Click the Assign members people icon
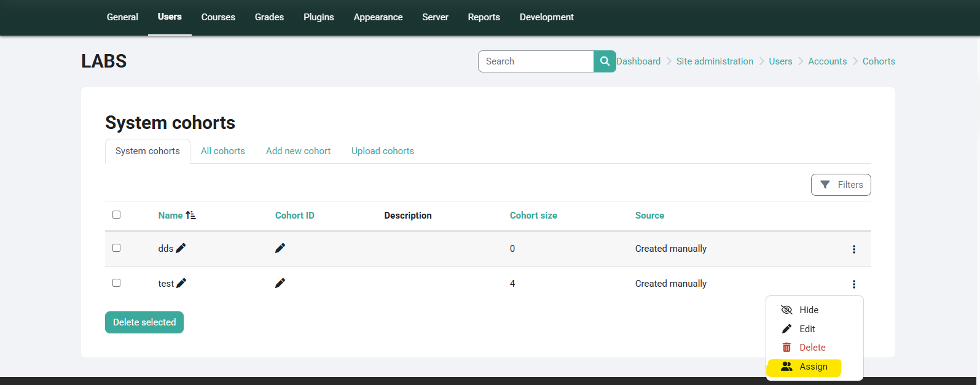The image size is (980, 385). point(786,367)
